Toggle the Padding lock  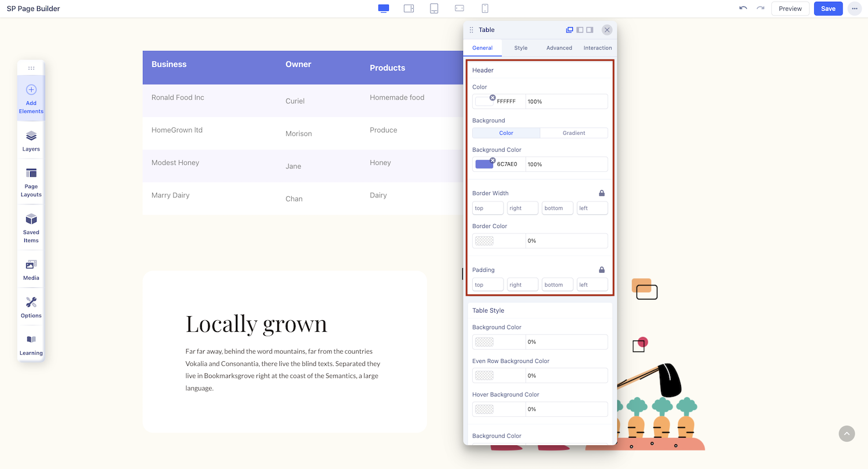(602, 270)
